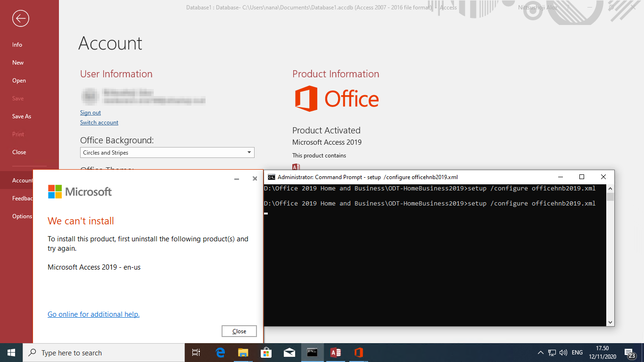Open Task View on the taskbar

[196, 352]
